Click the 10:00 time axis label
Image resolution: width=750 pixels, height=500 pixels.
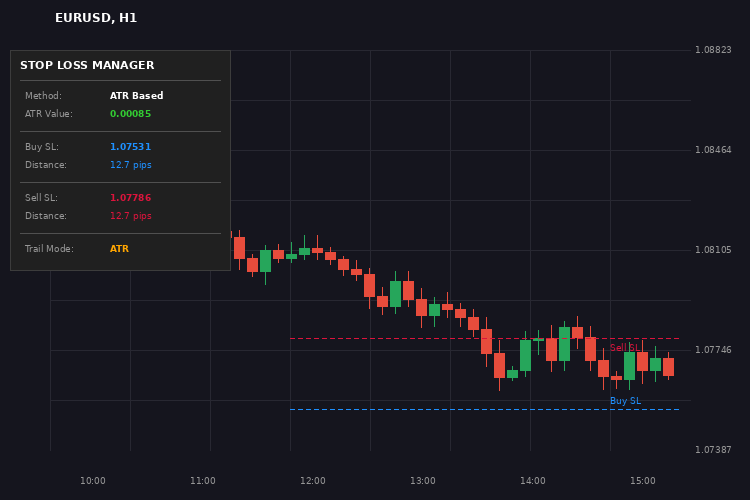click(93, 481)
